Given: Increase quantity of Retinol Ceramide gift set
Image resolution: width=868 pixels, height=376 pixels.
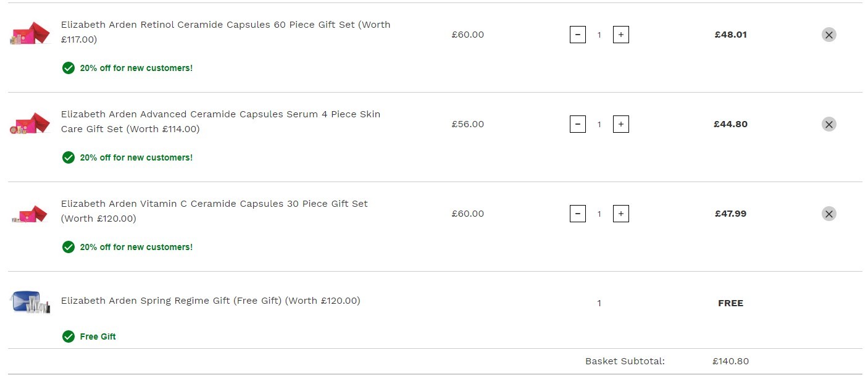Looking at the screenshot, I should (621, 35).
